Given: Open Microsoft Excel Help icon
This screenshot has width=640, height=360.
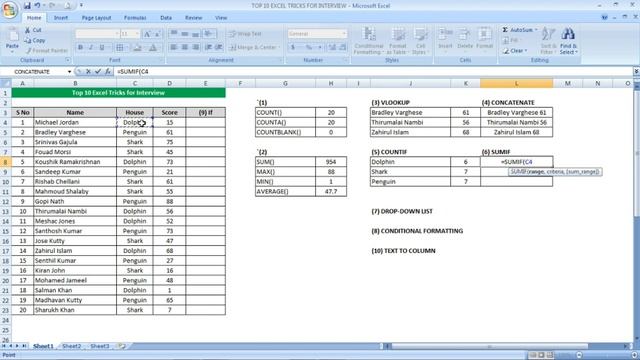Looking at the screenshot, I should pyautogui.click(x=604, y=18).
